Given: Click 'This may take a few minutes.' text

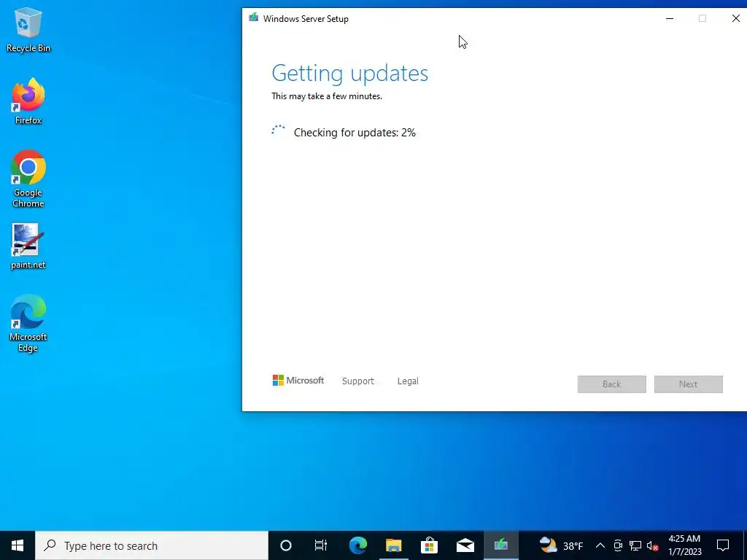Looking at the screenshot, I should tap(327, 96).
